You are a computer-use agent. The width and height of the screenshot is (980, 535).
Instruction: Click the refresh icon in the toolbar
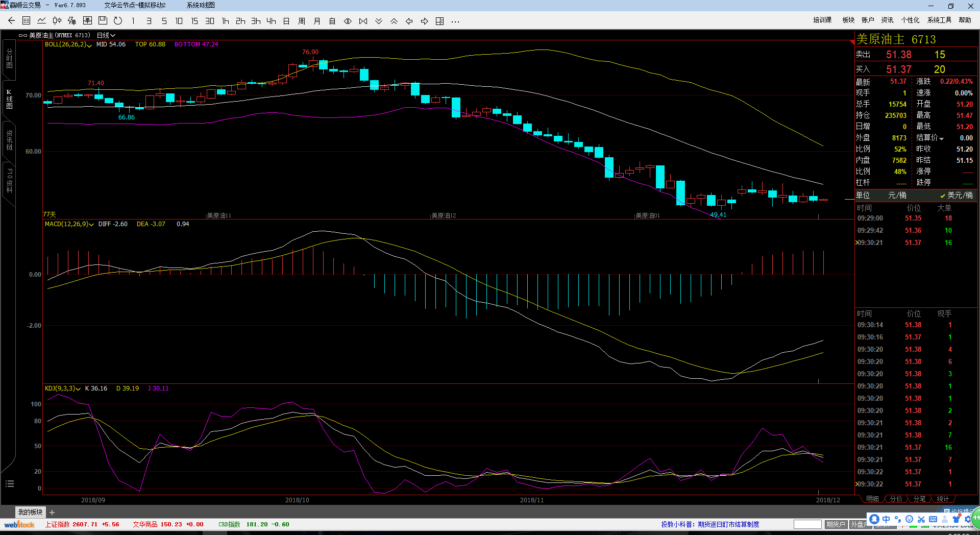pos(118,21)
